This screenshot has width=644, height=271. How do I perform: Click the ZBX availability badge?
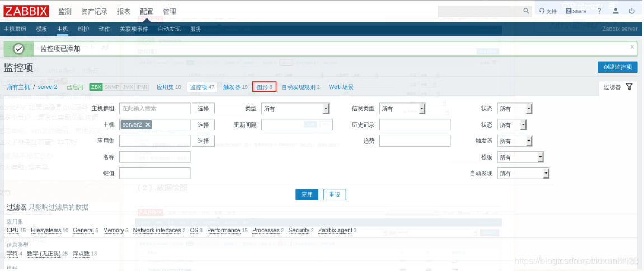click(96, 87)
